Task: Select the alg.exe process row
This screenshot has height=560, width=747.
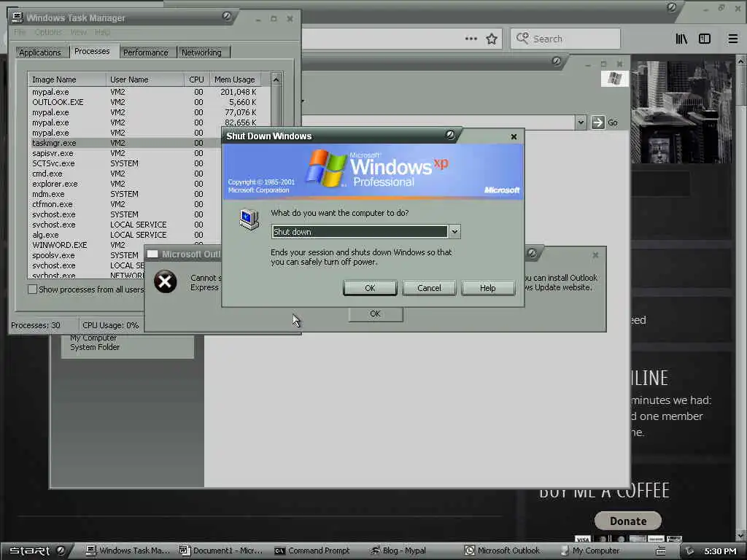Action: [126, 235]
